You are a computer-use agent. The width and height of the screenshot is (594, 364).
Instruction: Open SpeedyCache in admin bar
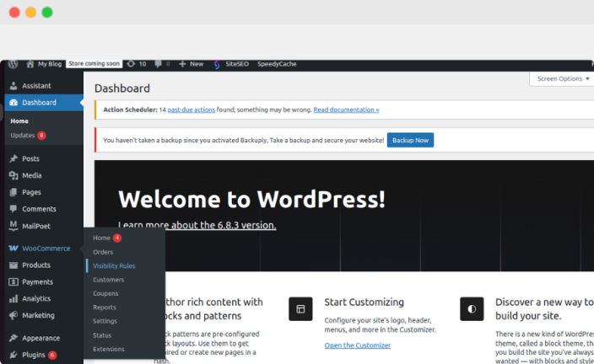(x=277, y=64)
